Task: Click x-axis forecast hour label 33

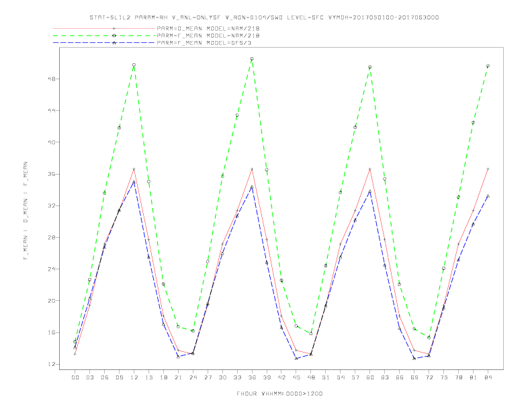Action: click(238, 377)
